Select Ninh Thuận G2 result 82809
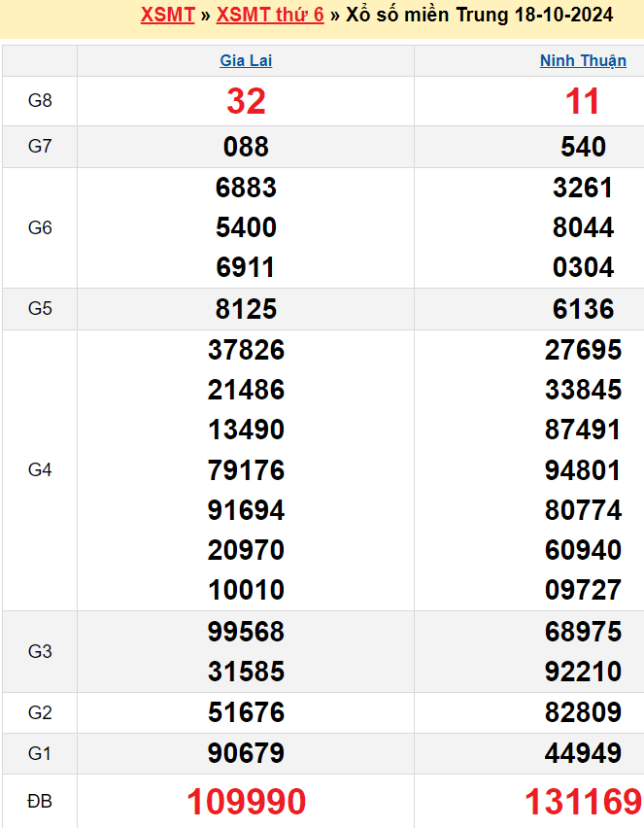 tap(583, 712)
